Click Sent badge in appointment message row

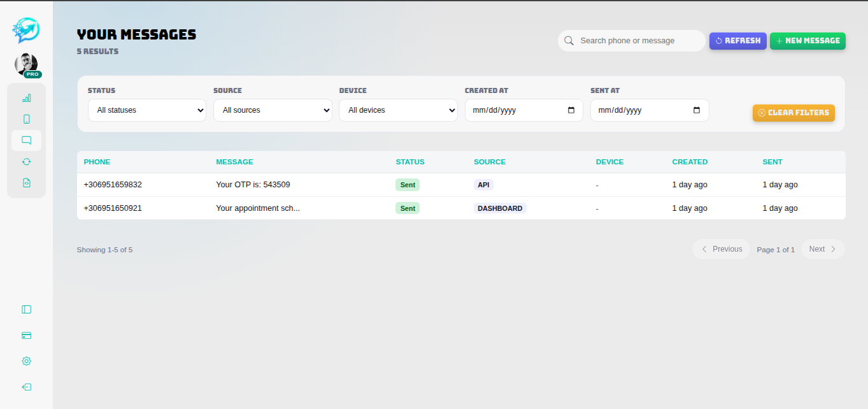[408, 208]
